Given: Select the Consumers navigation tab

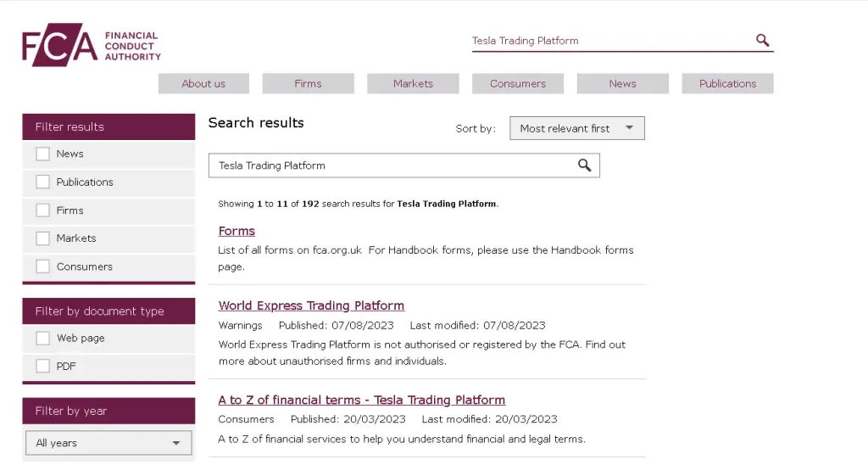Looking at the screenshot, I should 518,84.
